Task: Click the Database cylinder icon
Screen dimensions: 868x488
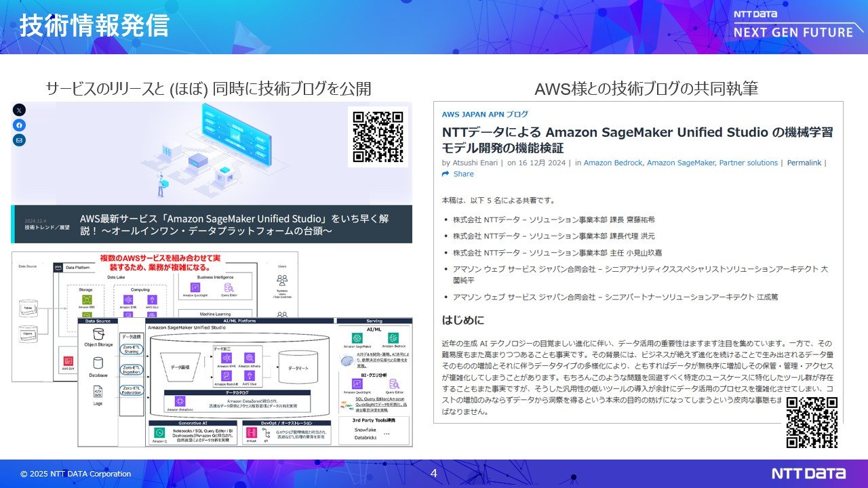Action: tap(98, 363)
